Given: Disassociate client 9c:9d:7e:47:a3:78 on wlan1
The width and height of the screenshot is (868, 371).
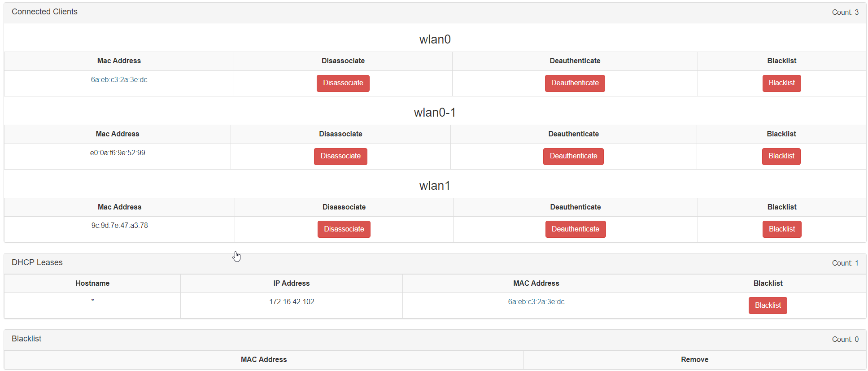Looking at the screenshot, I should 344,229.
